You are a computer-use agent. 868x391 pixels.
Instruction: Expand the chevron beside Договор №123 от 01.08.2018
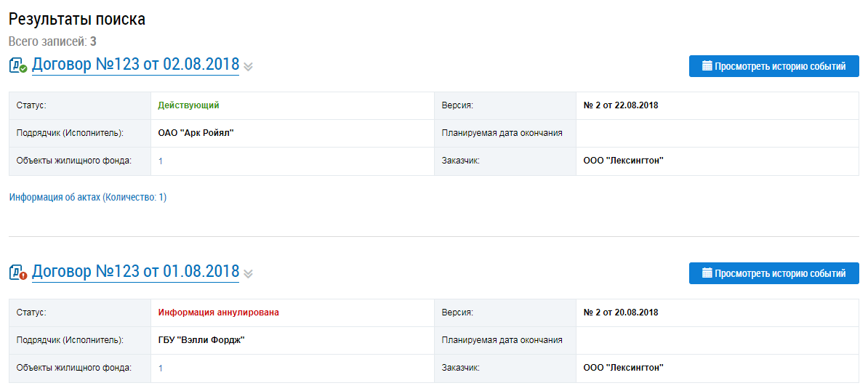click(x=248, y=274)
